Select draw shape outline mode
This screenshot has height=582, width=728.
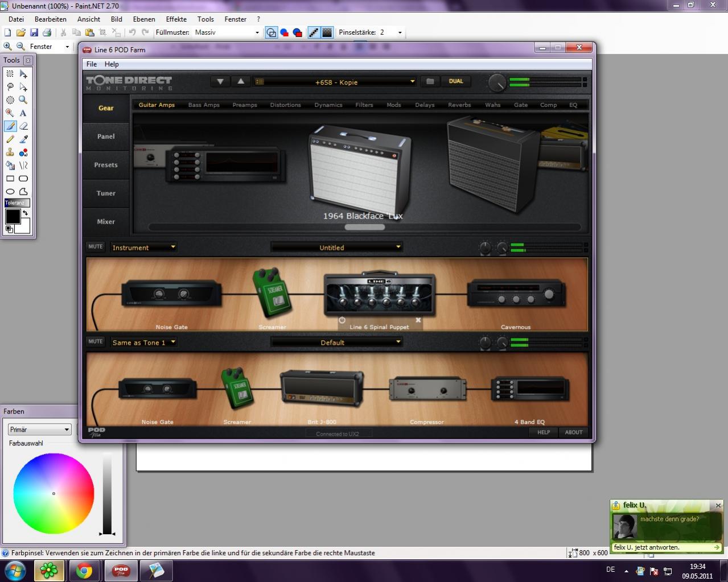click(272, 32)
